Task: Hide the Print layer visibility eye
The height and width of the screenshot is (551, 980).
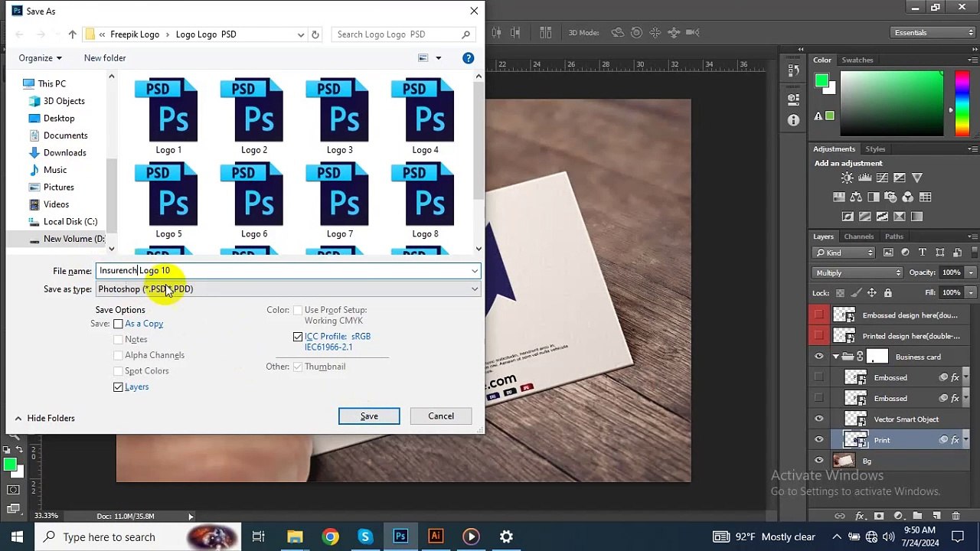Action: pos(818,440)
